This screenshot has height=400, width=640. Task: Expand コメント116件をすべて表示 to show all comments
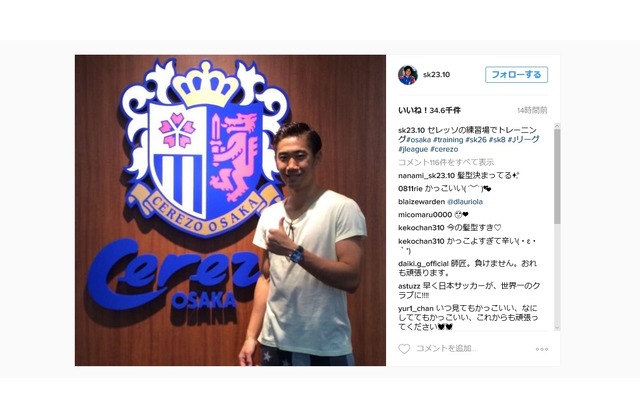pyautogui.click(x=446, y=162)
